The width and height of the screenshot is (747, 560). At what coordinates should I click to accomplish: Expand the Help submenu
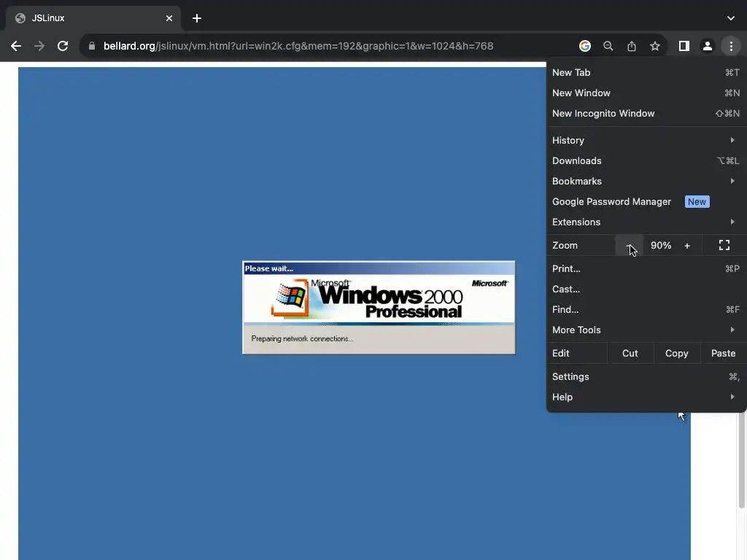click(x=646, y=397)
